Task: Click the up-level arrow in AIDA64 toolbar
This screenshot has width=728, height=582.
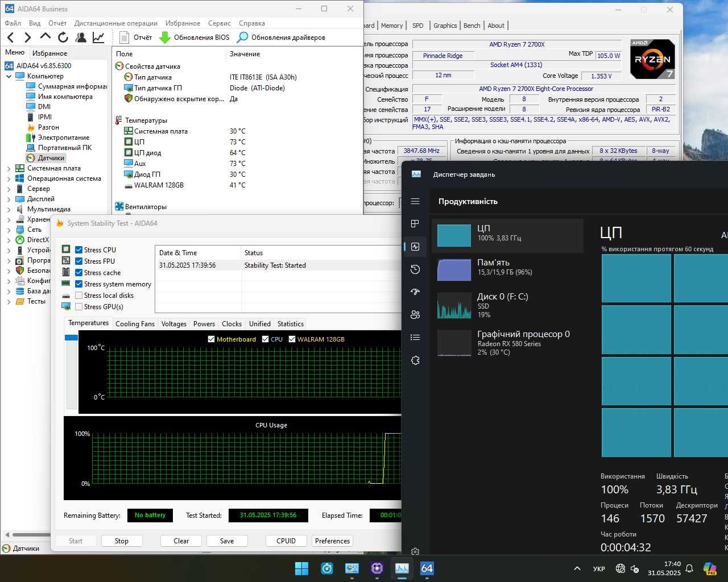Action: (x=45, y=37)
